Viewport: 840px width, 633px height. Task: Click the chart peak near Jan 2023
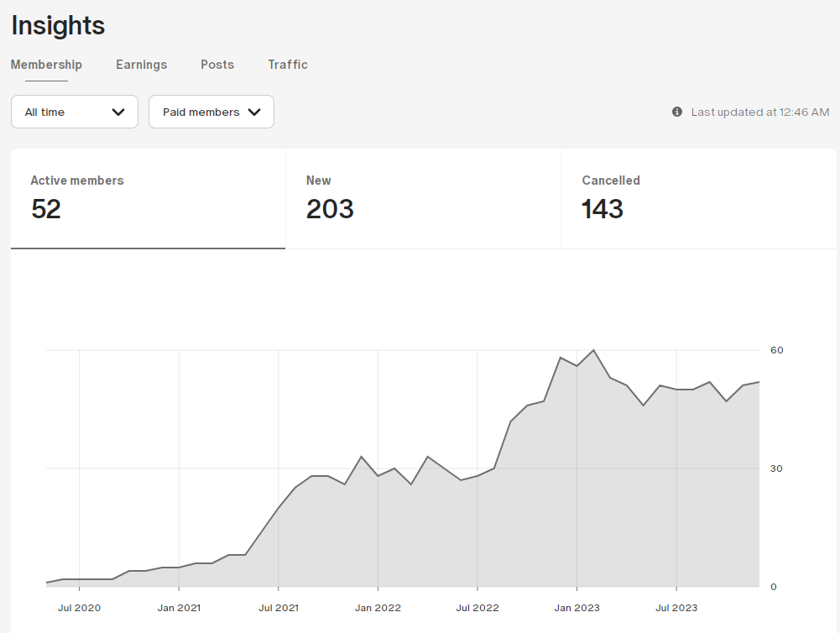click(593, 350)
